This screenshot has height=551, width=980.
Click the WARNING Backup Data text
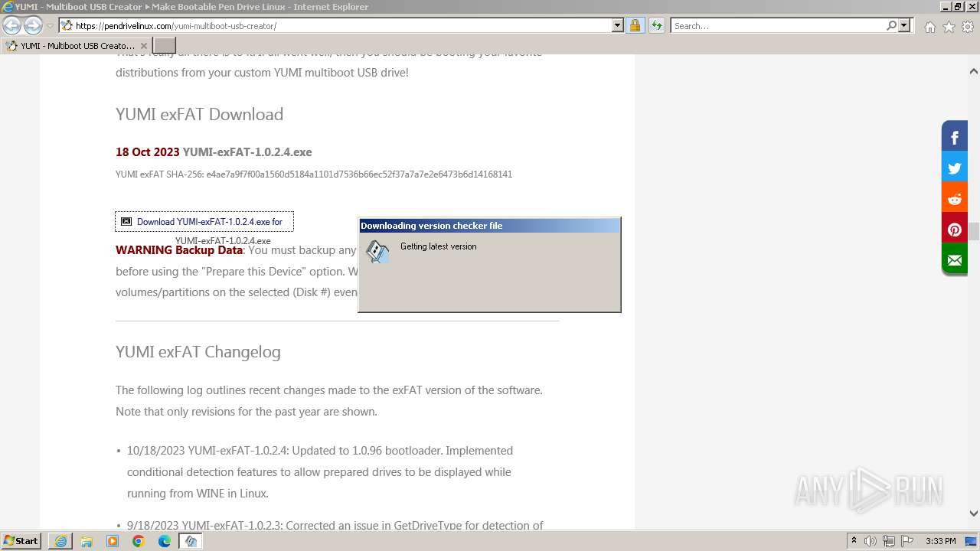[179, 250]
